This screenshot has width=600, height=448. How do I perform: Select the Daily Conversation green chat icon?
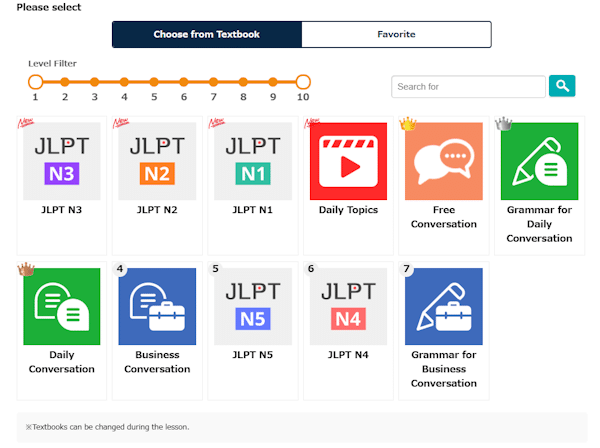click(62, 306)
